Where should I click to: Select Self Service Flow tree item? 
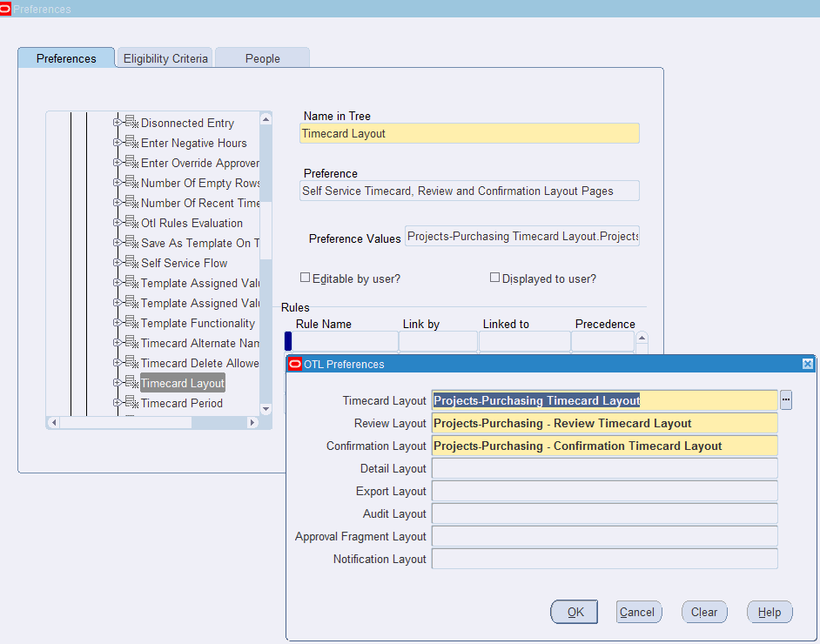pyautogui.click(x=184, y=263)
